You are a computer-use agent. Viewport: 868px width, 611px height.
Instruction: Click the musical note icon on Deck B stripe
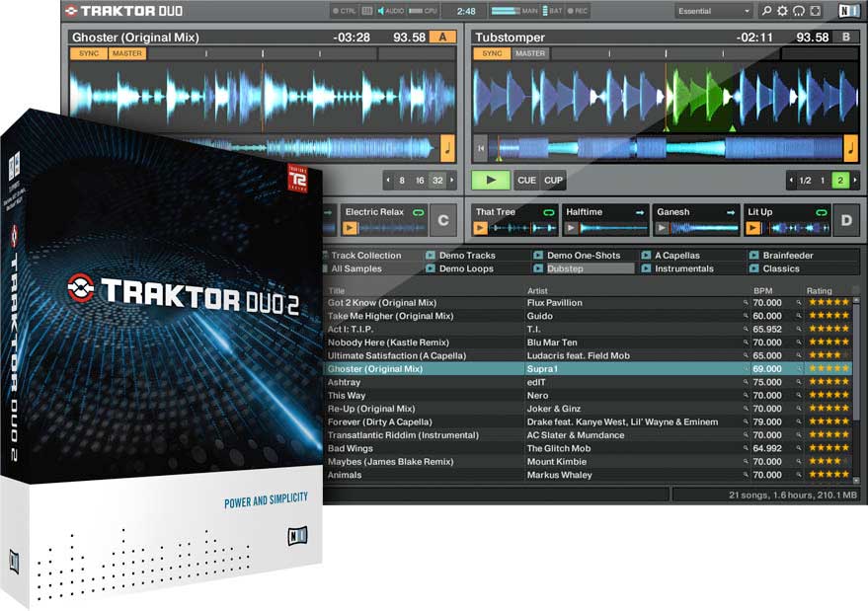(851, 148)
